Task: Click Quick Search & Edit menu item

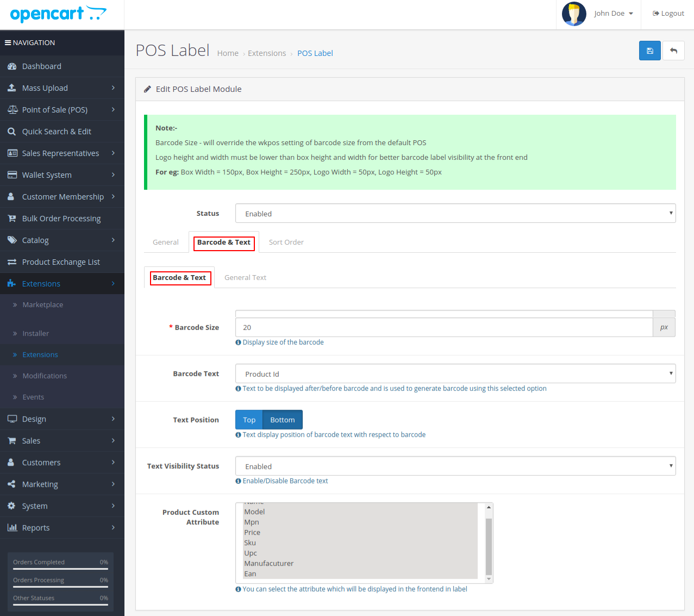Action: 57,132
